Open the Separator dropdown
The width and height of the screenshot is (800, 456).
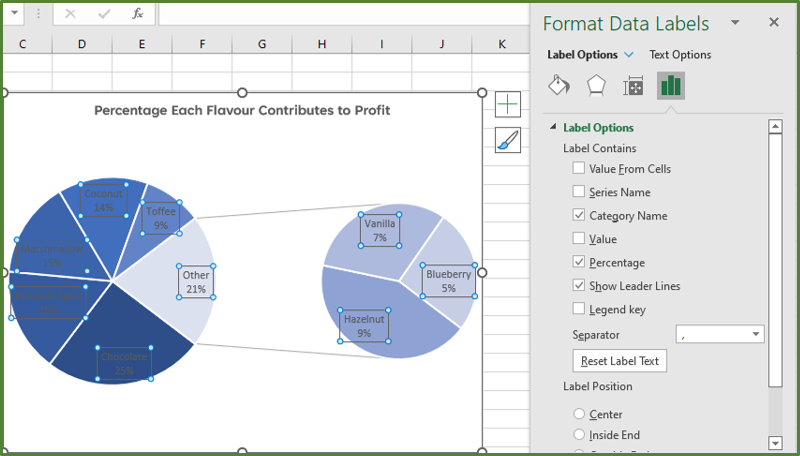click(x=720, y=334)
